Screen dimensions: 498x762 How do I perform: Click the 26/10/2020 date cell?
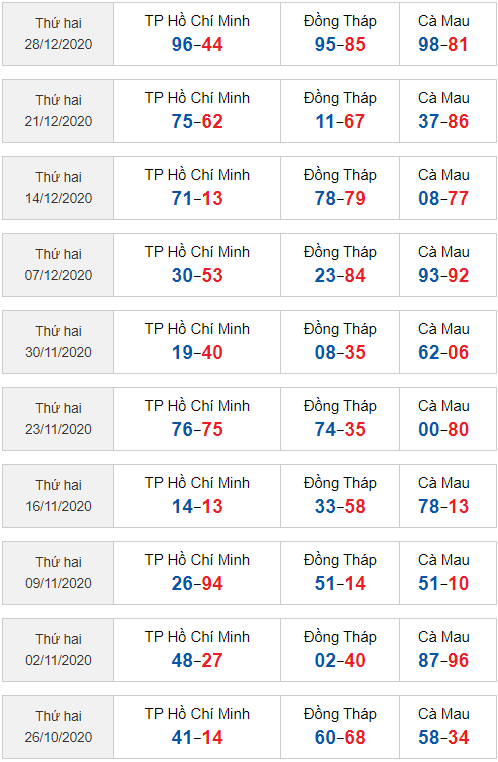(58, 727)
